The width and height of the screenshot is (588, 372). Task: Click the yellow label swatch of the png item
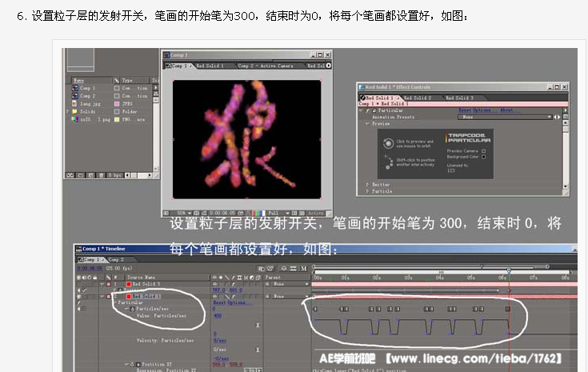(x=117, y=119)
